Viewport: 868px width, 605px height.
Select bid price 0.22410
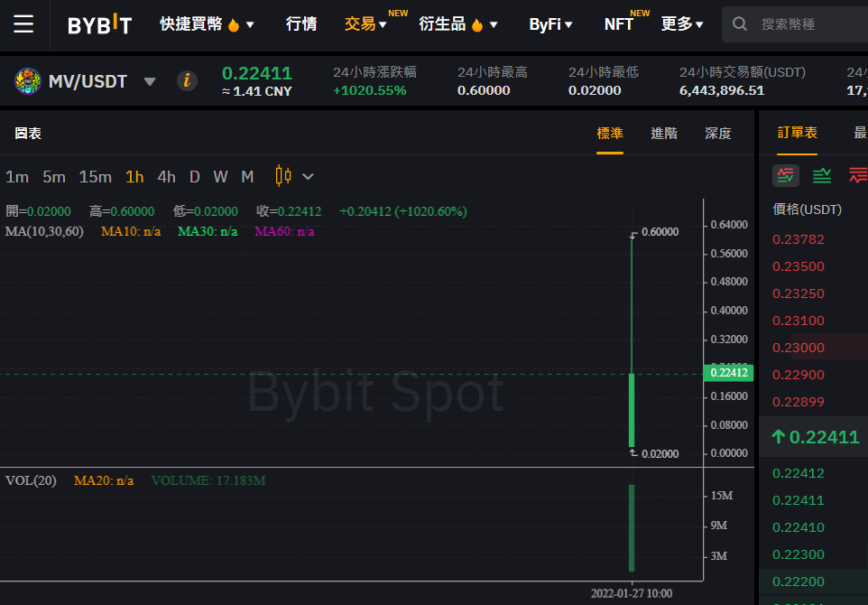[x=799, y=528]
